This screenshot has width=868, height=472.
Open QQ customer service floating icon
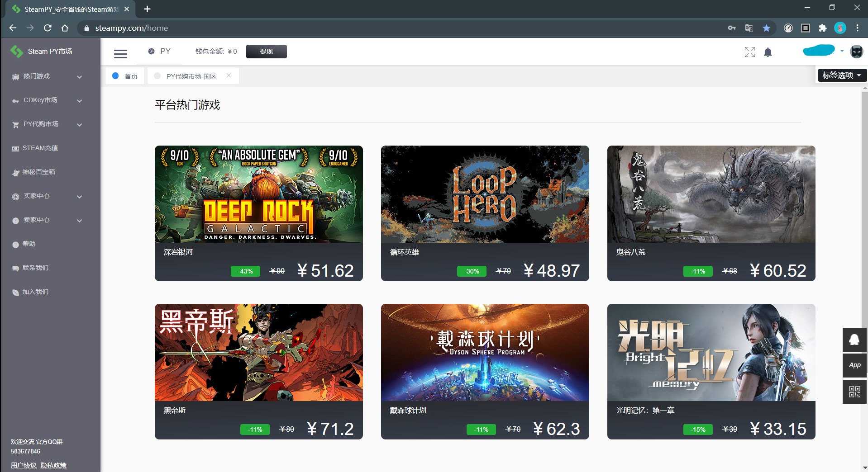pyautogui.click(x=854, y=340)
